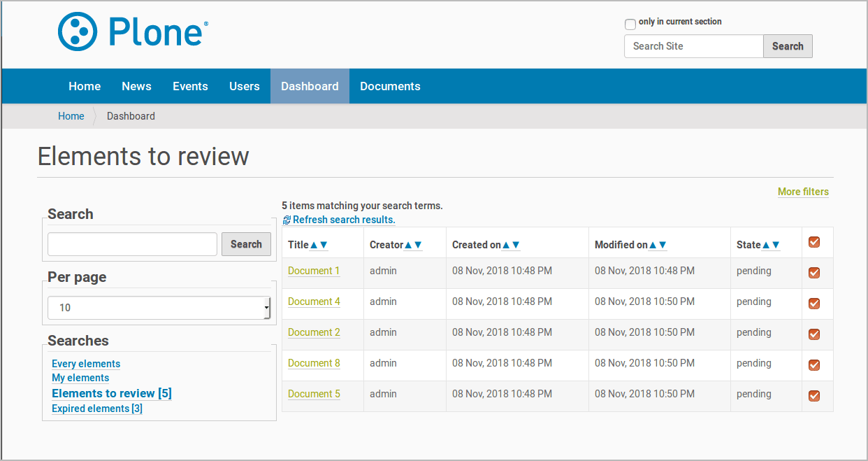Click Refresh search results link

[344, 220]
